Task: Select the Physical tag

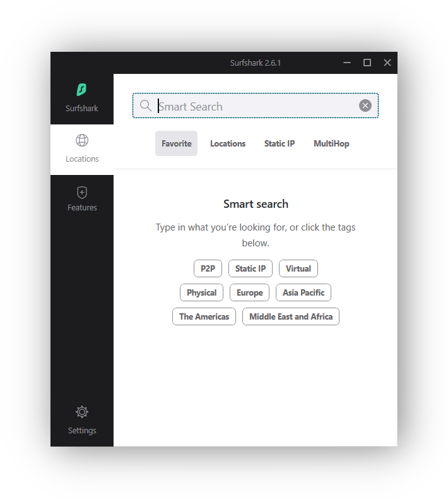Action: 201,292
